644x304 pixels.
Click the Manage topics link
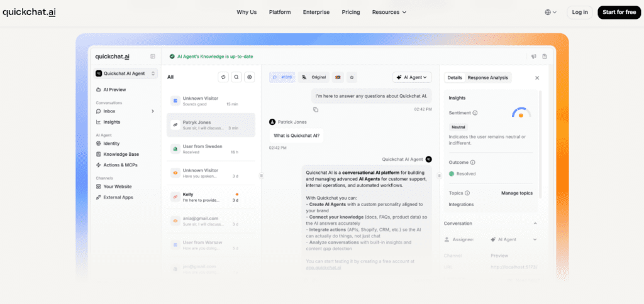tap(517, 193)
